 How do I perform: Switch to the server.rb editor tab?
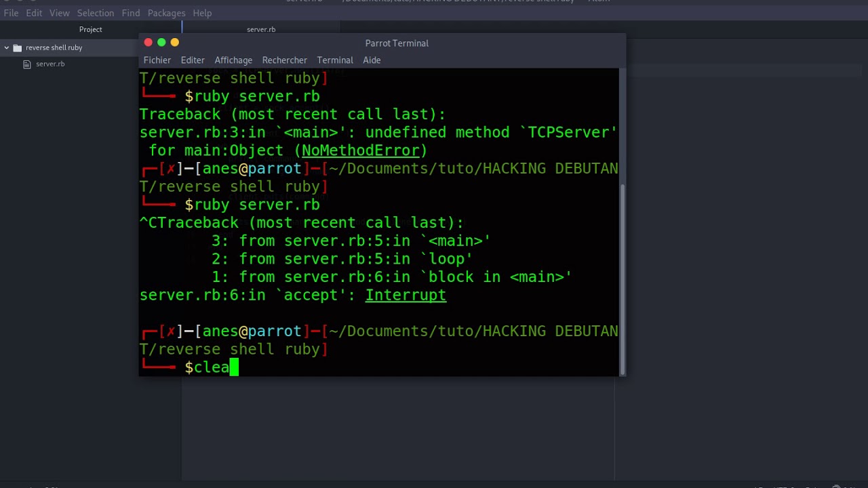261,29
